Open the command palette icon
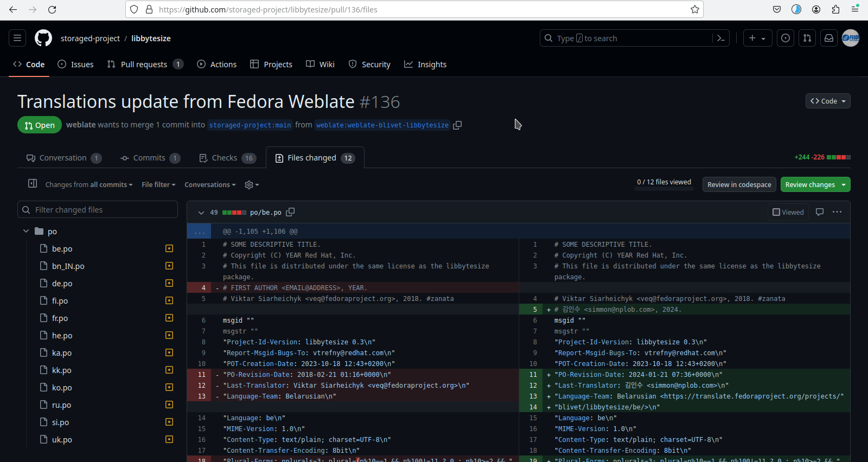 click(721, 39)
